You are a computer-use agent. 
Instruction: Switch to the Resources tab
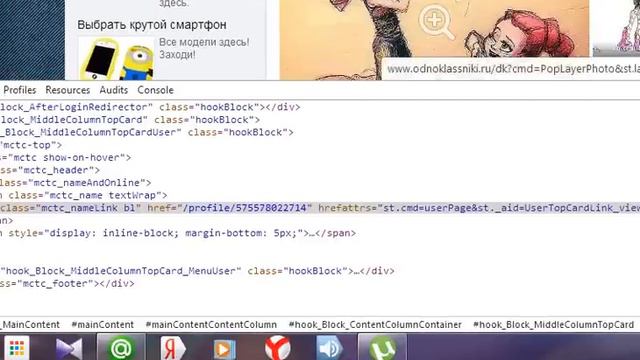pos(68,90)
